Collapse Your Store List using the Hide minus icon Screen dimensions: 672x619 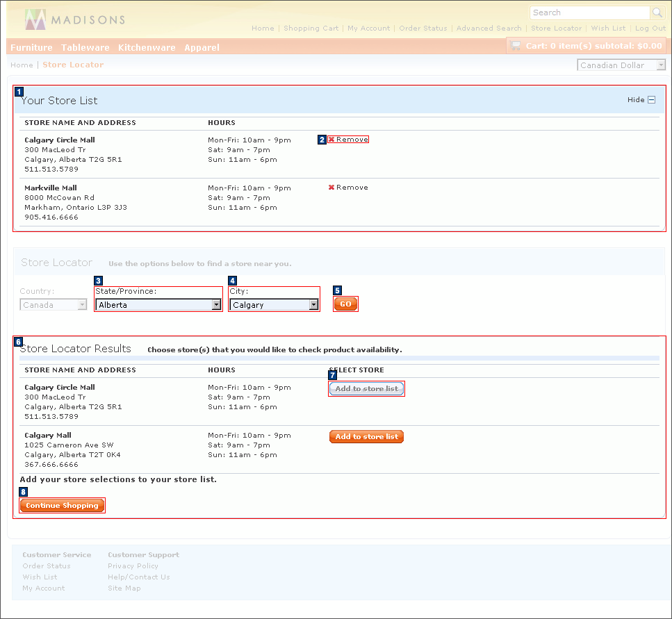point(650,99)
